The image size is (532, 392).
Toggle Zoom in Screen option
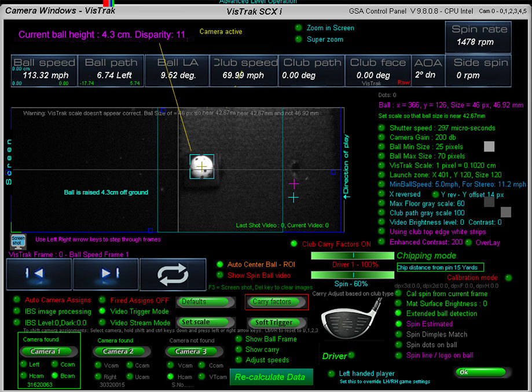299,28
